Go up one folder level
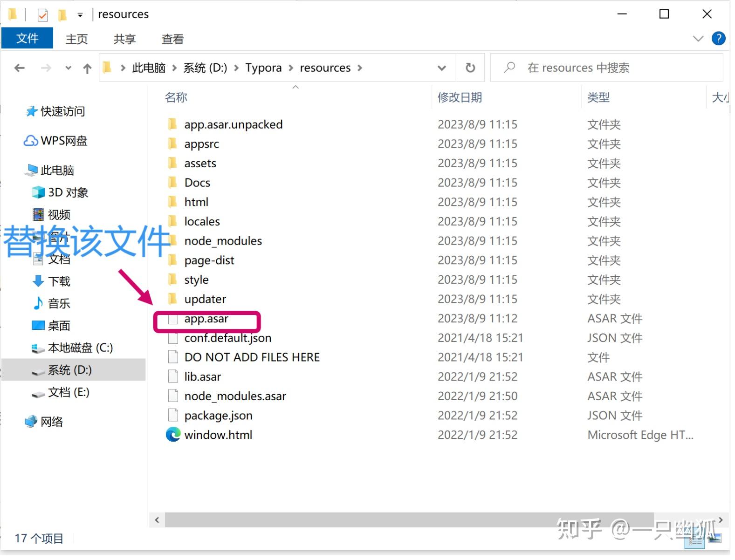 pyautogui.click(x=87, y=68)
